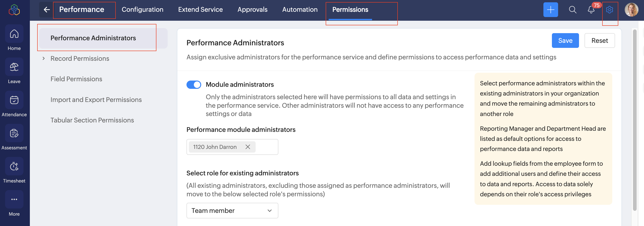Open the Leave module icon
Viewport: 644px width, 226px height.
[14, 67]
